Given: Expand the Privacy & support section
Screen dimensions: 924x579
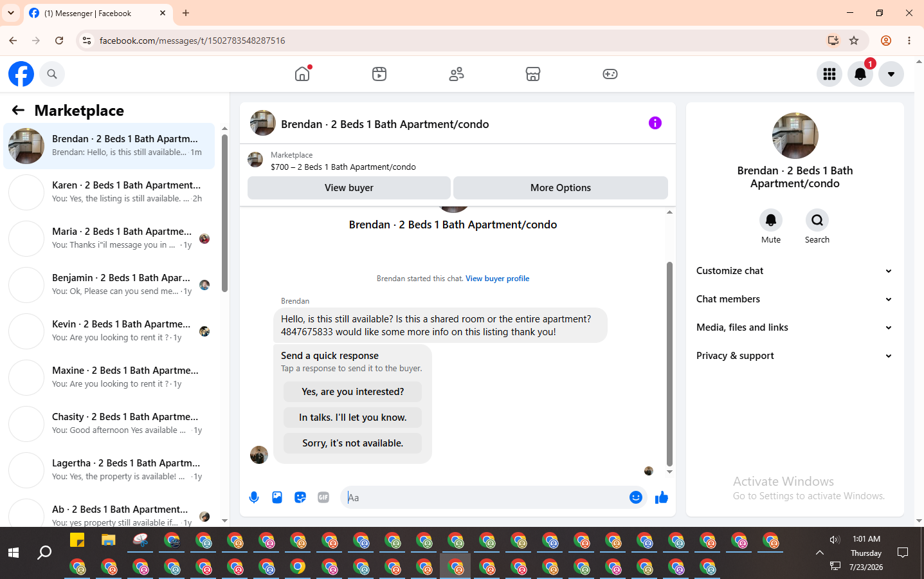Looking at the screenshot, I should [x=795, y=356].
